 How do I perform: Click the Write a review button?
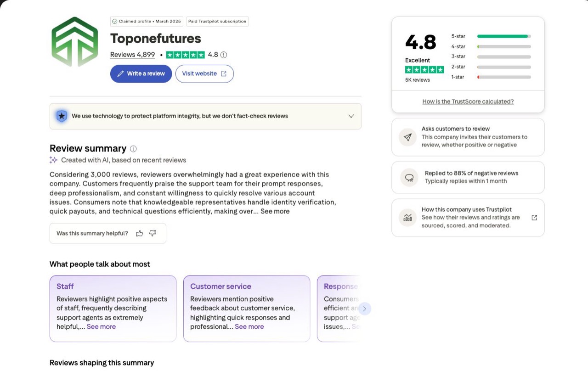pyautogui.click(x=141, y=73)
